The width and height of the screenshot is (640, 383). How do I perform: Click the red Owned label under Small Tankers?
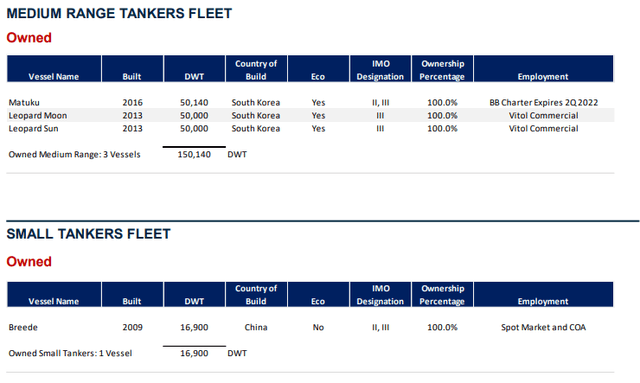[29, 262]
